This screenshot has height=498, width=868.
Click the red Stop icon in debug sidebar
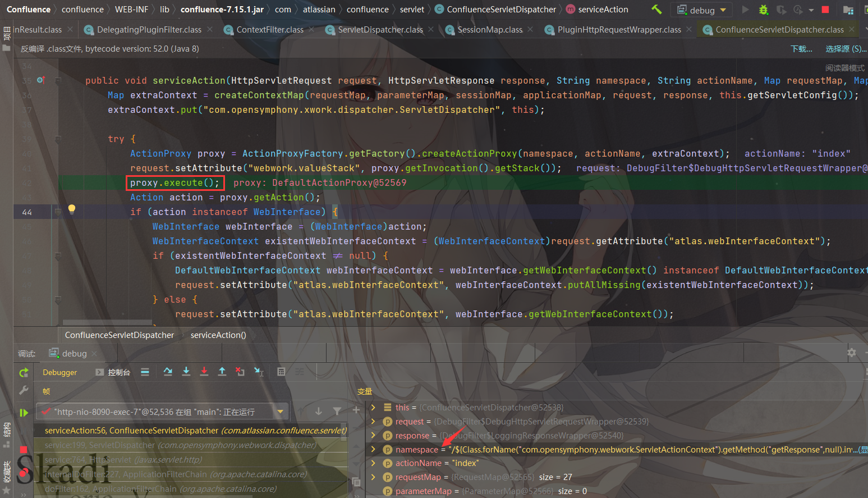pyautogui.click(x=24, y=450)
